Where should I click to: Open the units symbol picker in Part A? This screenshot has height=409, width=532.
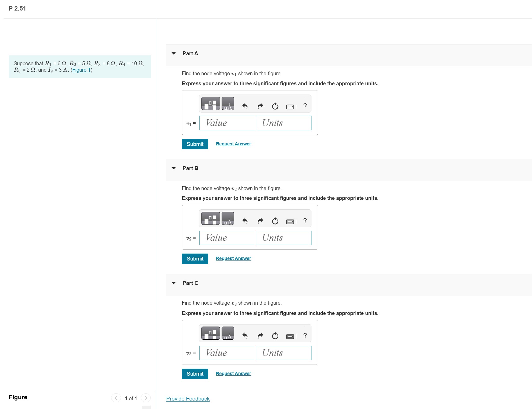[x=228, y=104]
